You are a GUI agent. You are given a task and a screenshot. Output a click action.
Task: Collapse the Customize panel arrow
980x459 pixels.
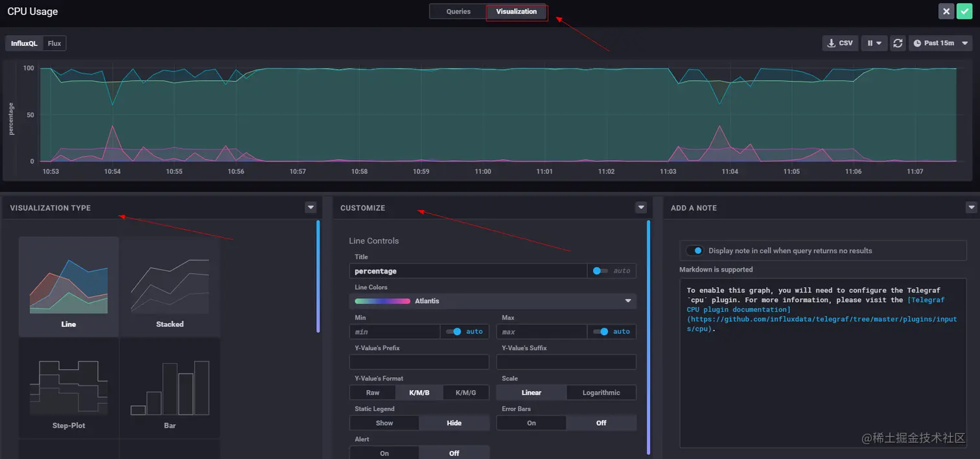pyautogui.click(x=641, y=207)
